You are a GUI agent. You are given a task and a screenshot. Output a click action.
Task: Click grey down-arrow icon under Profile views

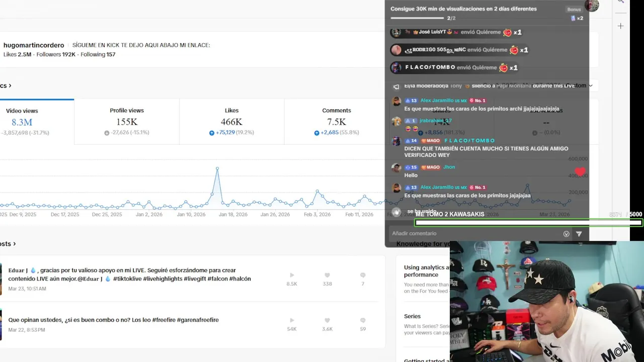107,133
